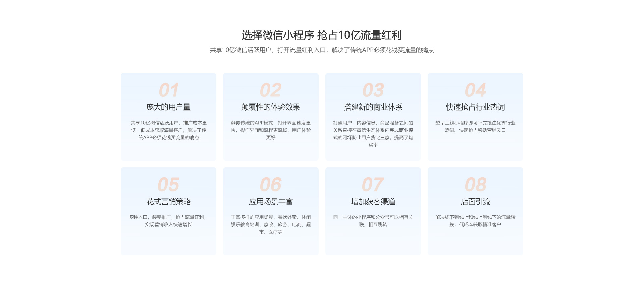644x289 pixels.
Task: Click the 04 number graphic
Action: pyautogui.click(x=475, y=90)
